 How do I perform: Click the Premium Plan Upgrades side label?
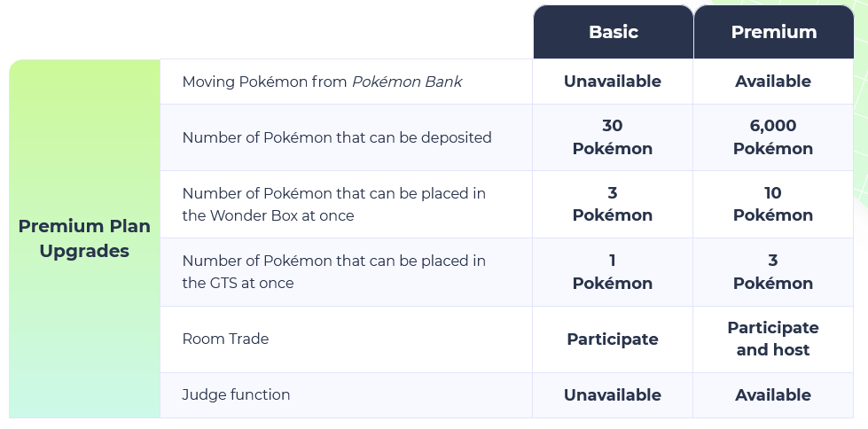tap(85, 238)
